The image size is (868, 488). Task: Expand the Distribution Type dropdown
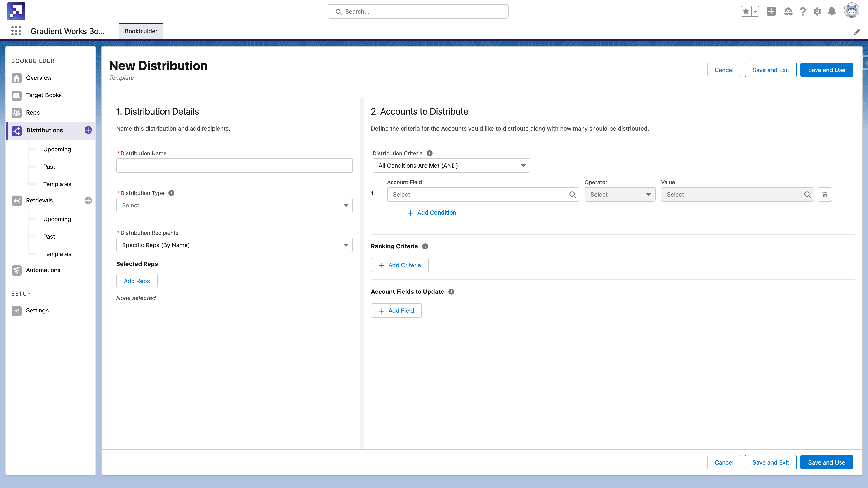(x=234, y=205)
